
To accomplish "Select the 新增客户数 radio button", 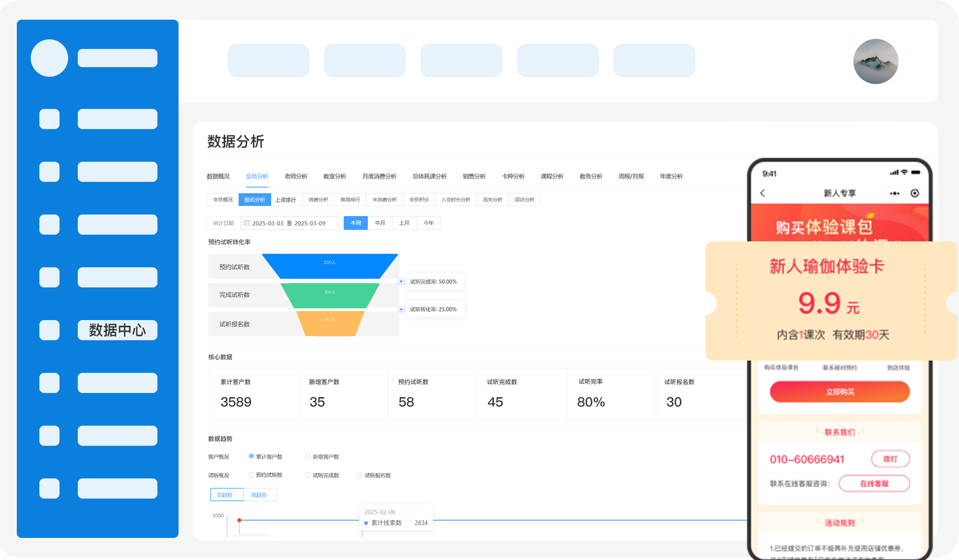I will 308,456.
